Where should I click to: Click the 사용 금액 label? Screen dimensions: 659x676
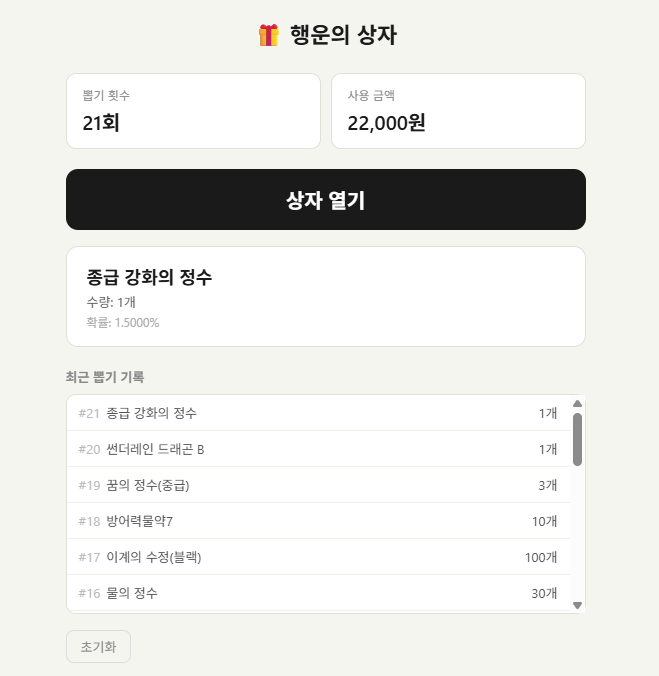371,96
